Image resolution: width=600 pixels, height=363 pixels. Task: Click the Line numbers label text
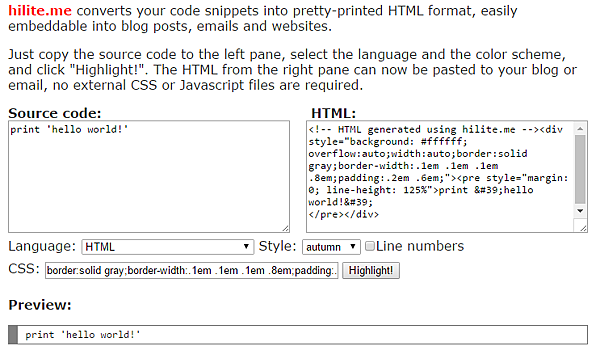[x=420, y=246]
